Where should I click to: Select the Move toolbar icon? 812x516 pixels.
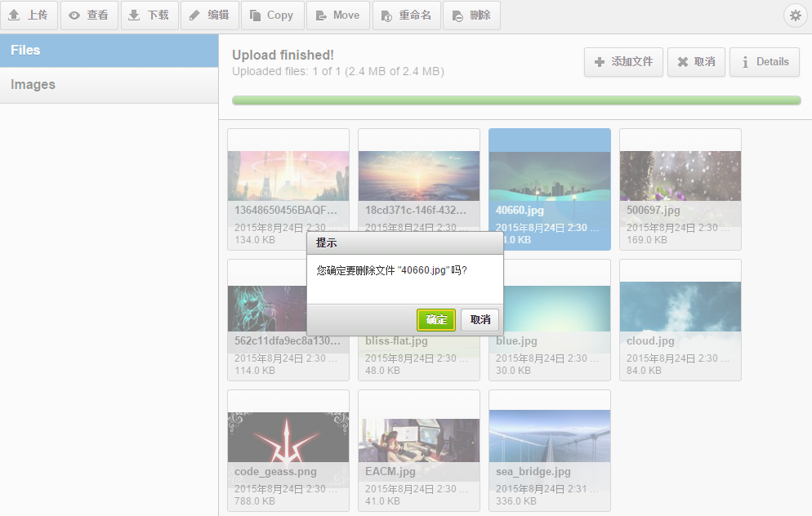[x=337, y=15]
